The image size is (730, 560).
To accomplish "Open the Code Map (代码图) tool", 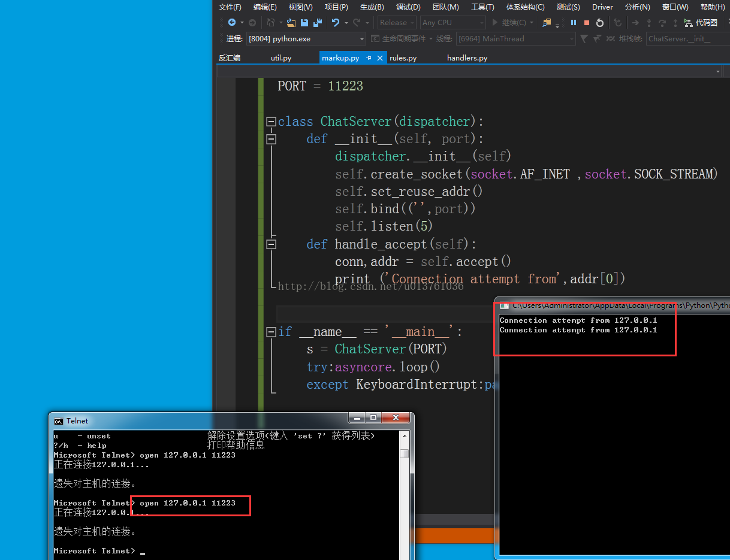I will [700, 23].
